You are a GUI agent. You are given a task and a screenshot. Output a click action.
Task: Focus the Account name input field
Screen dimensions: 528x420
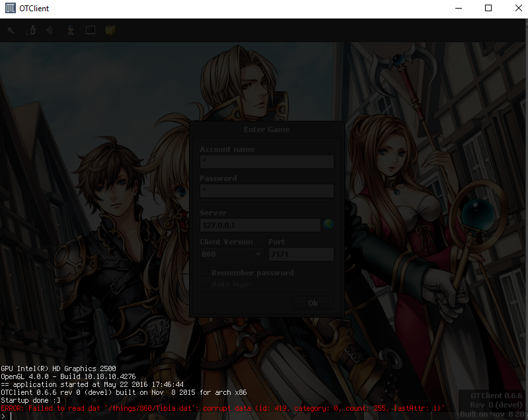tap(267, 162)
